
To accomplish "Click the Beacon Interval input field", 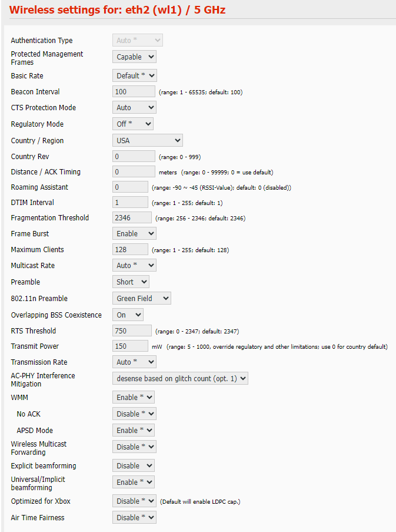I will (x=134, y=92).
